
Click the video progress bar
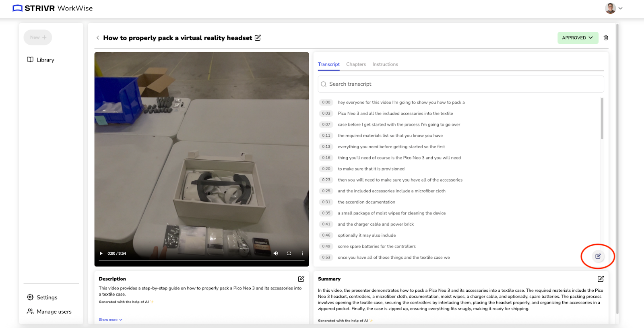click(x=201, y=261)
